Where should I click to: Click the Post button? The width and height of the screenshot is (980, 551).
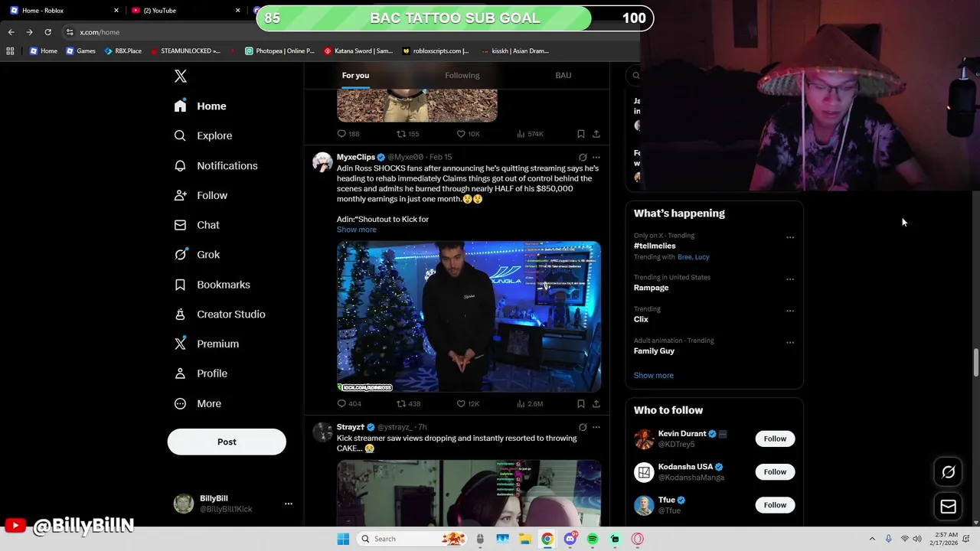(x=227, y=442)
